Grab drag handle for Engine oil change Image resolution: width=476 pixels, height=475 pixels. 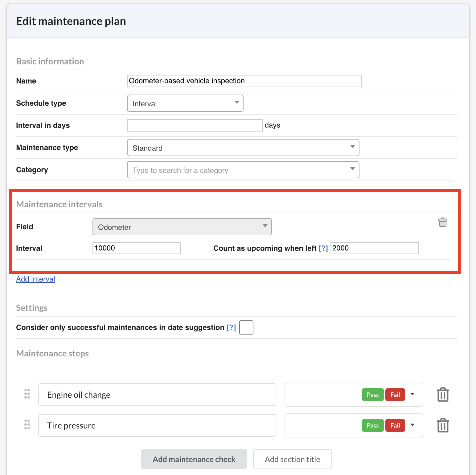pyautogui.click(x=27, y=394)
